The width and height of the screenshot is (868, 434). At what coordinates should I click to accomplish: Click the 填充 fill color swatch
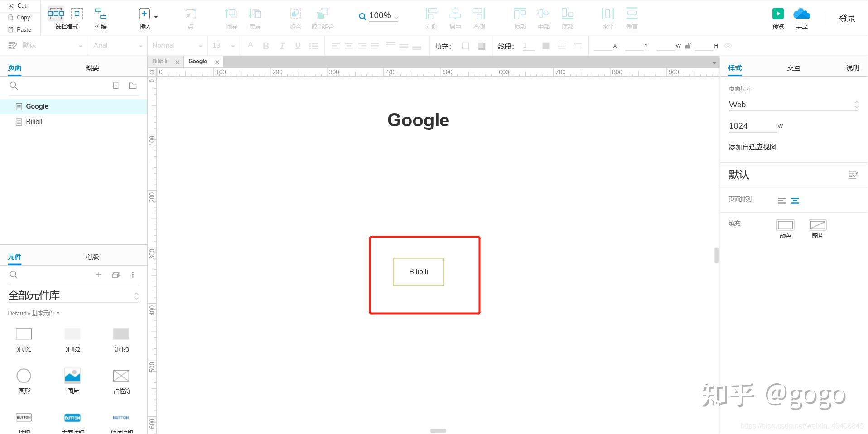pyautogui.click(x=465, y=46)
